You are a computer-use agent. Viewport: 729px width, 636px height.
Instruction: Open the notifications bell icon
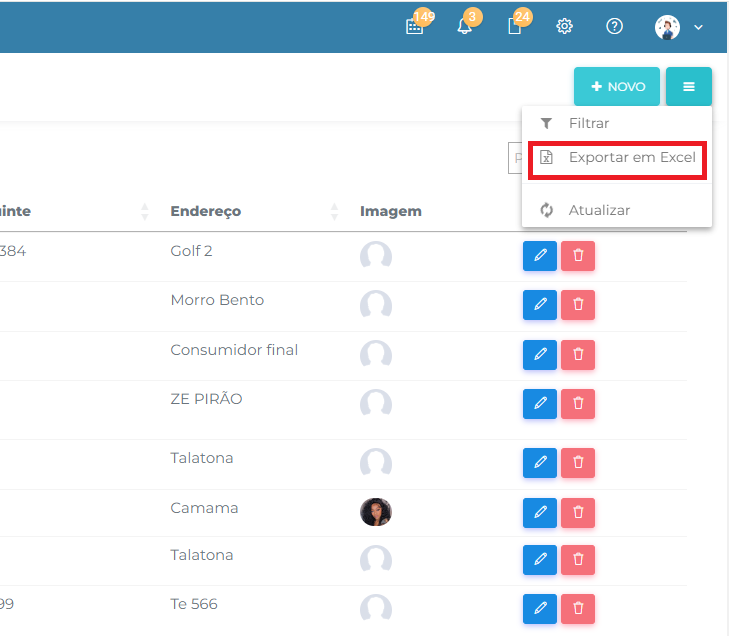pyautogui.click(x=464, y=27)
